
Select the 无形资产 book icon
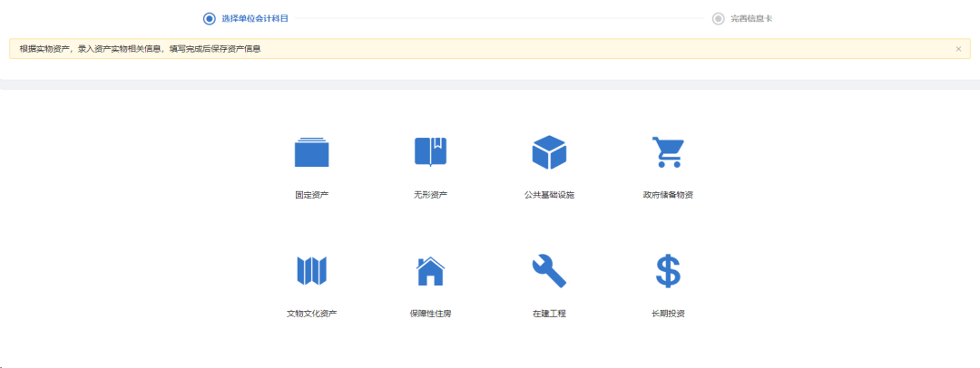point(431,152)
